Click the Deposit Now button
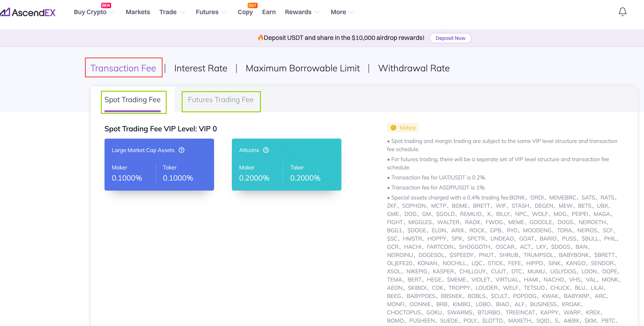644x326 pixels. click(450, 38)
